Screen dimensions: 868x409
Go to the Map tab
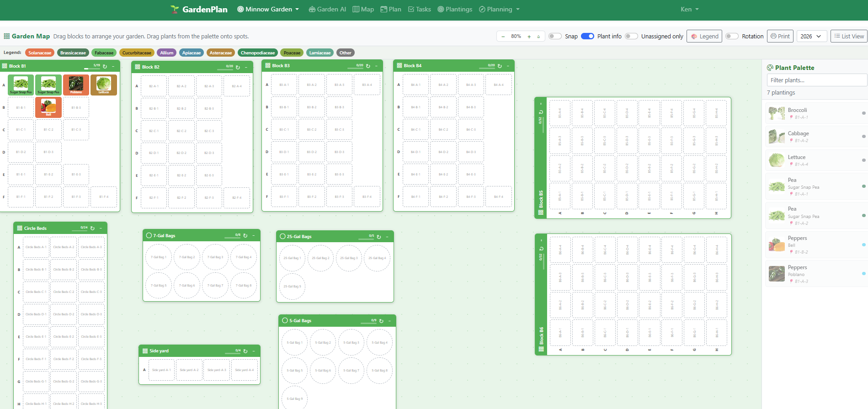pos(363,9)
